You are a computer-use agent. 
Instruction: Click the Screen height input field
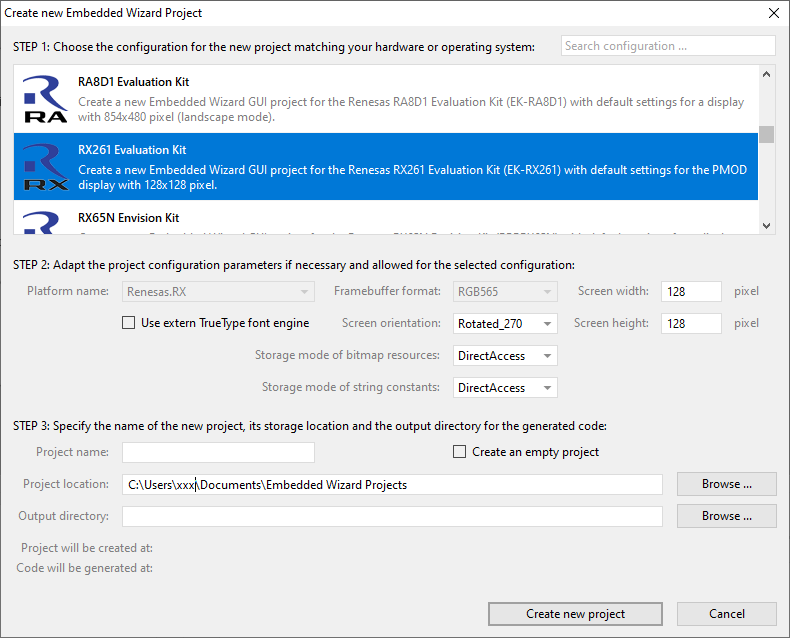tap(690, 323)
